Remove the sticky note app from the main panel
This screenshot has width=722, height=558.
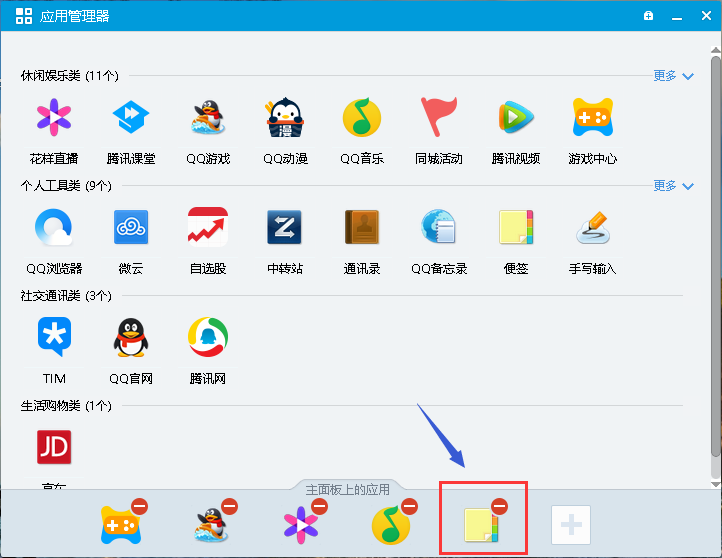tap(499, 507)
